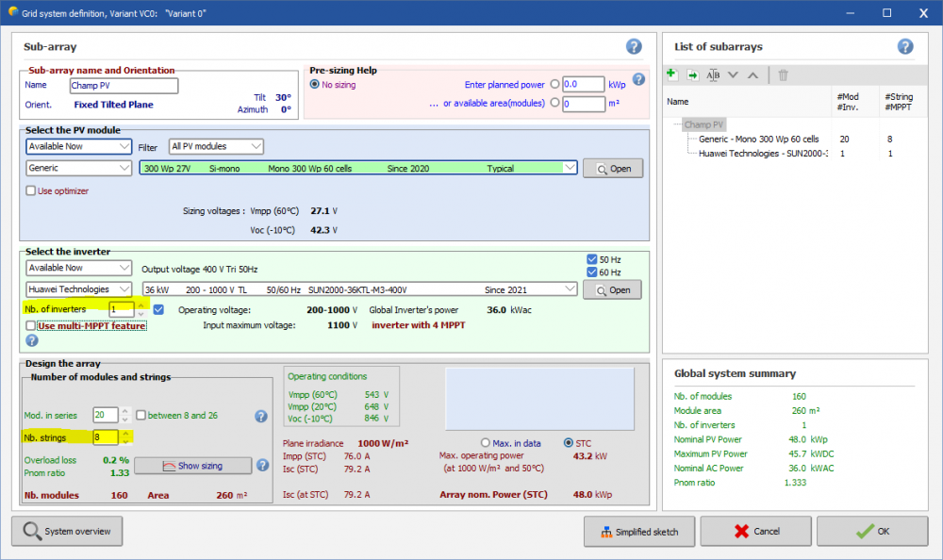Delete subarray with trash icon

(783, 74)
